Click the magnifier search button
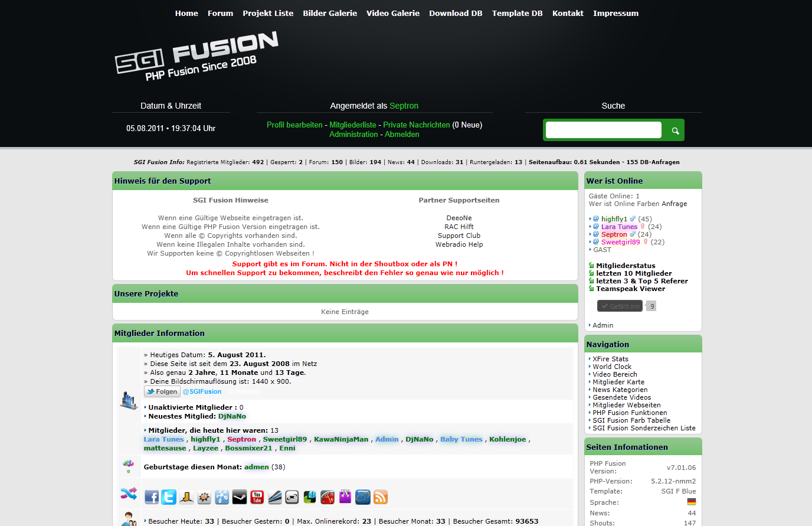 point(675,130)
